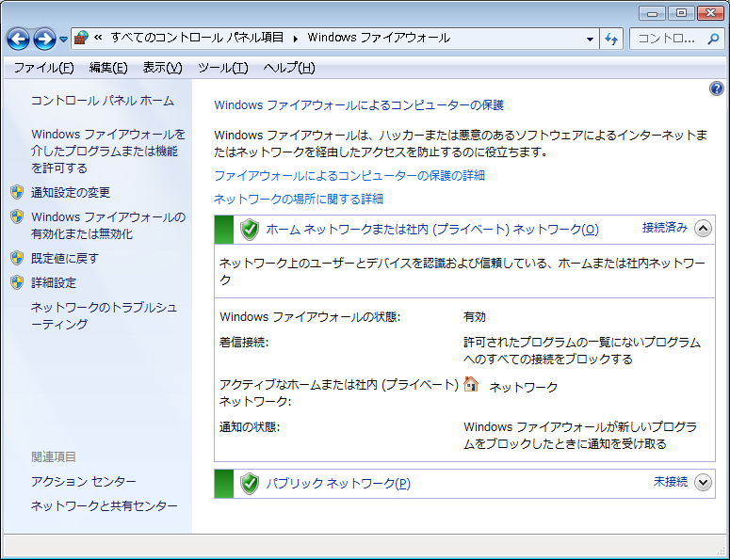
Task: Close the firewall window
Action: pyautogui.click(x=710, y=13)
